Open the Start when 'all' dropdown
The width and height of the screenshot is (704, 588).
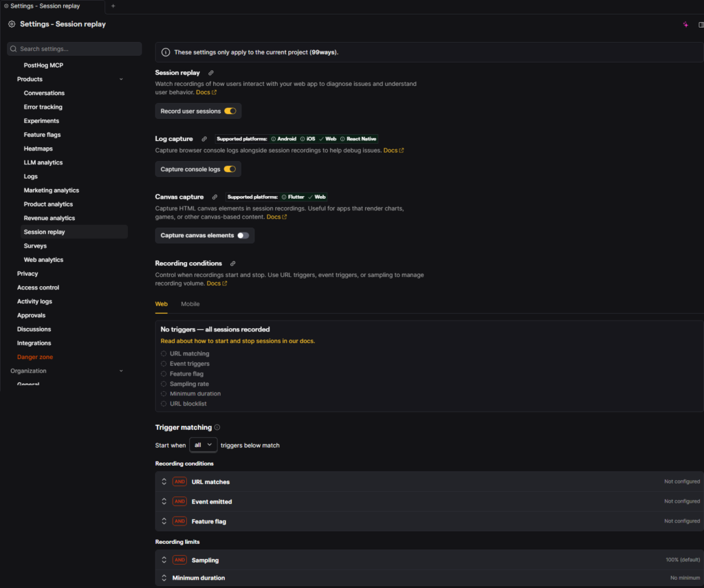[x=203, y=444]
